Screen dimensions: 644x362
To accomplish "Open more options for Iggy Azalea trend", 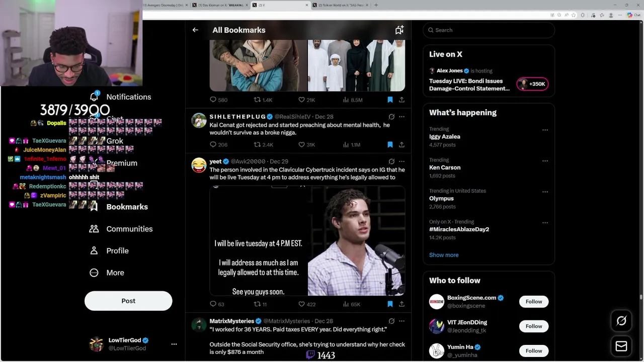I will pos(545,130).
